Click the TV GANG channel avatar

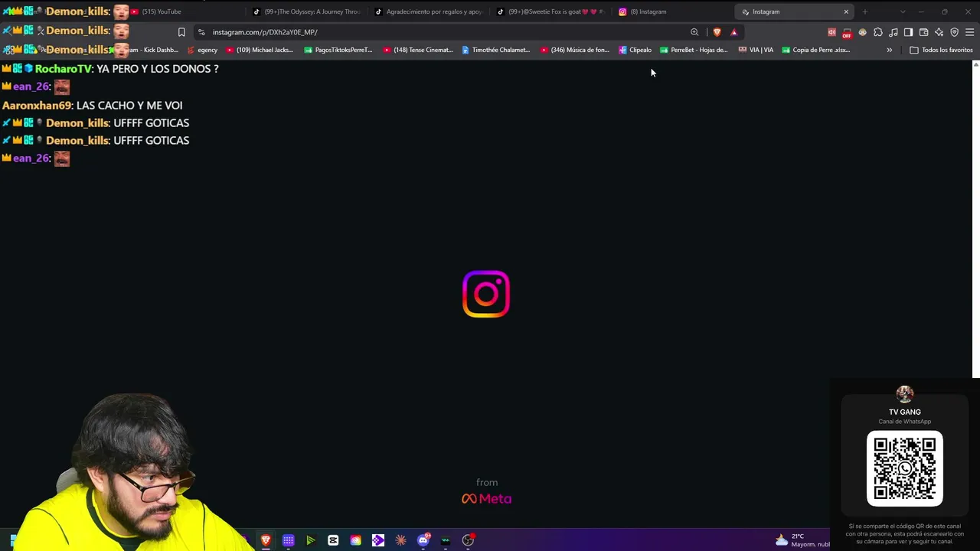[x=905, y=394]
